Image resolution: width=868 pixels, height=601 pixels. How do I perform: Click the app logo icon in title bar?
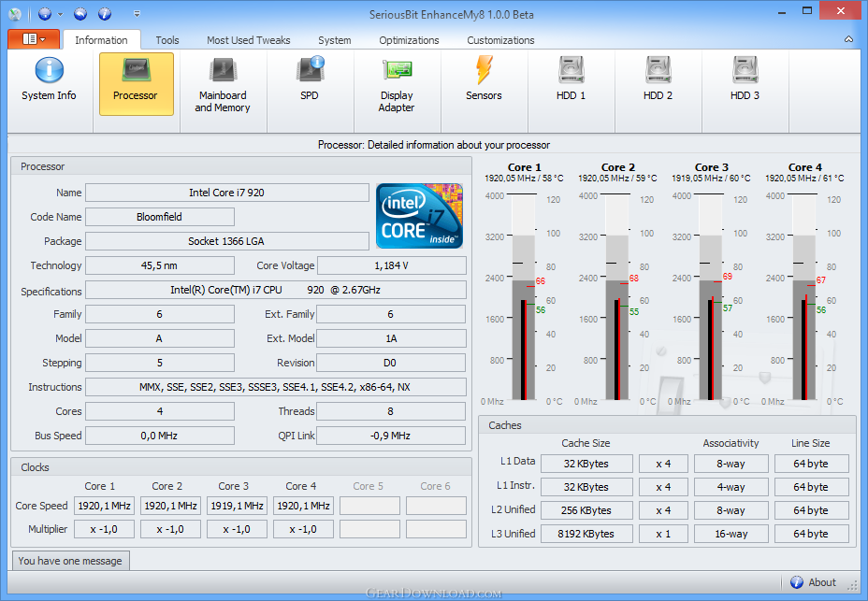click(x=15, y=14)
